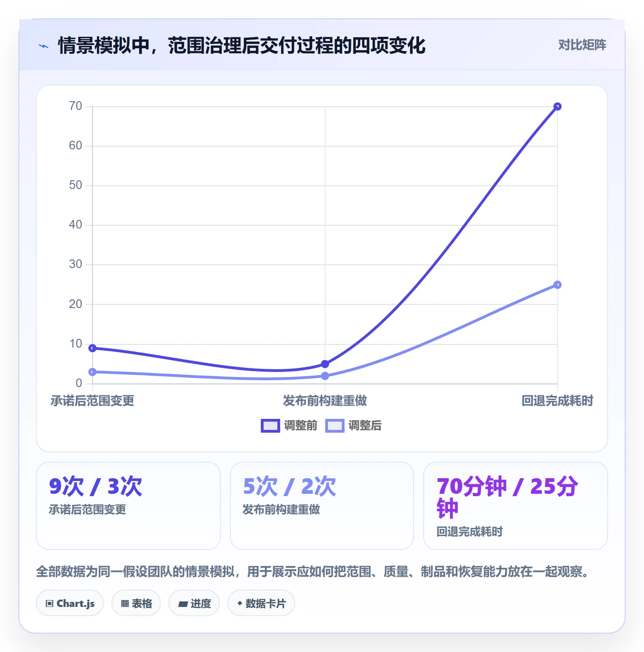
Task: Open the 70分钟 / 25分钟 data card
Action: click(x=516, y=506)
